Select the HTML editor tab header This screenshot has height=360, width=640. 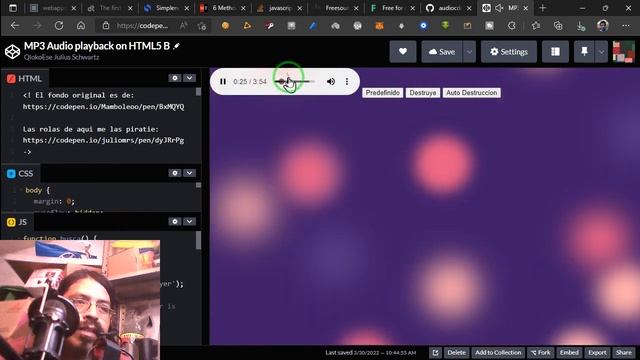[25, 78]
